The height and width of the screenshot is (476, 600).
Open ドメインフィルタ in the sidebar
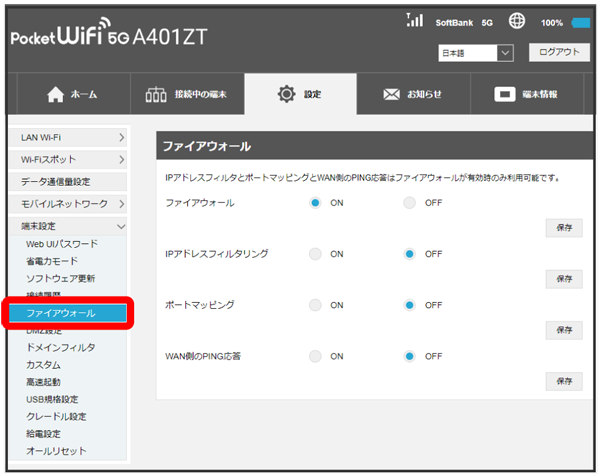[62, 348]
